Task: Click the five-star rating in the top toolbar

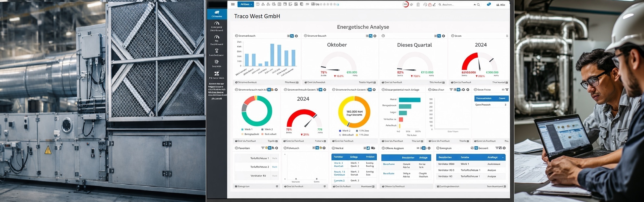Action: coord(328,4)
